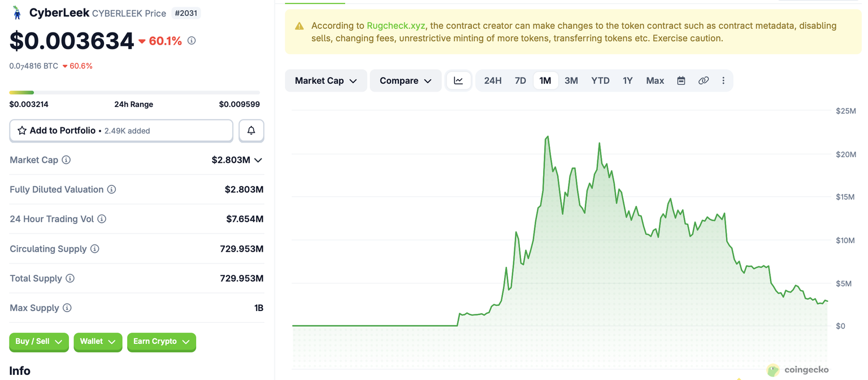The image size is (868, 380).
Task: Click the price alert bell icon
Action: 251,131
